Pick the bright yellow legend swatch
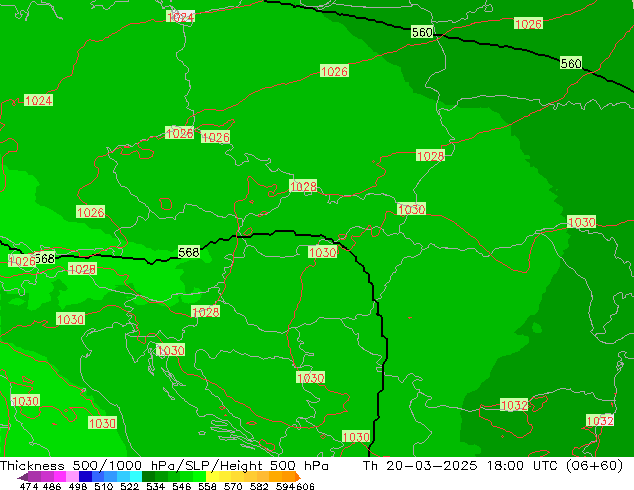This screenshot has height=490, width=634. click(212, 477)
